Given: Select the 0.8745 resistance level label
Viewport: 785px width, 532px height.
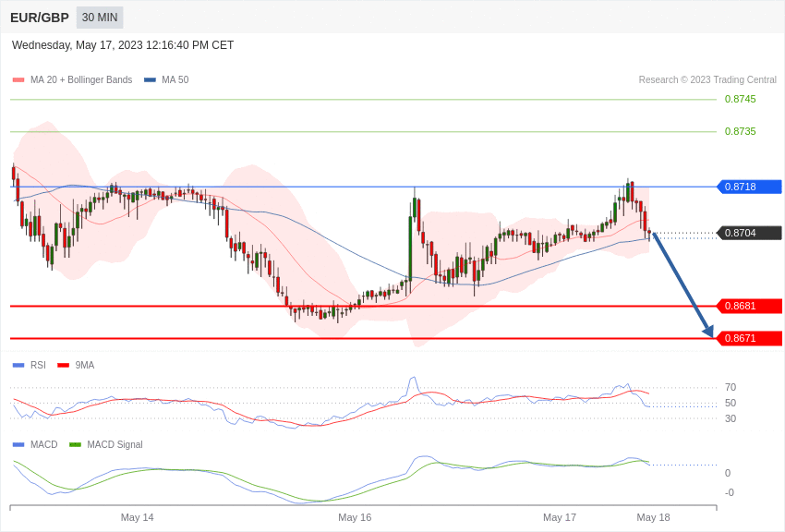Looking at the screenshot, I should click(740, 99).
